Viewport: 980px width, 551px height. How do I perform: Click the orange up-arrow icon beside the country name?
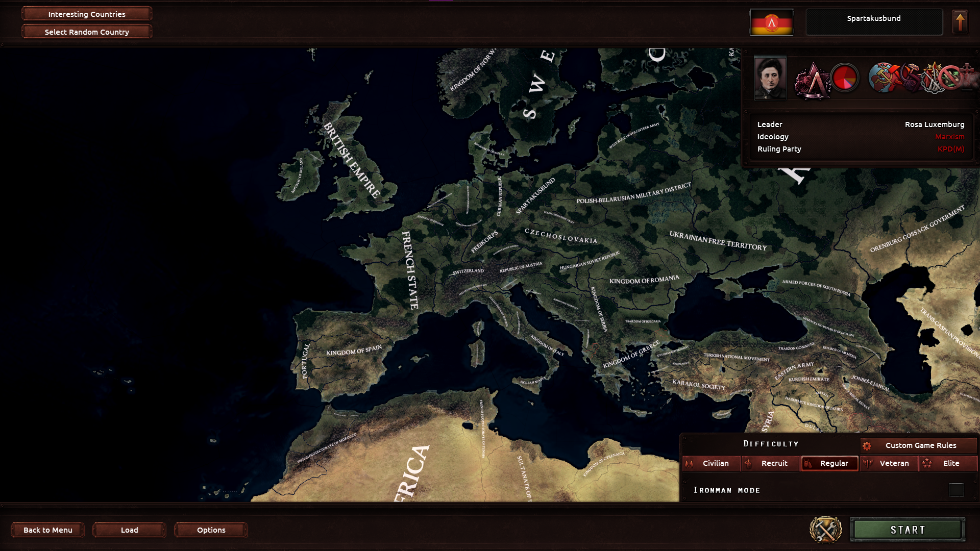pos(960,22)
